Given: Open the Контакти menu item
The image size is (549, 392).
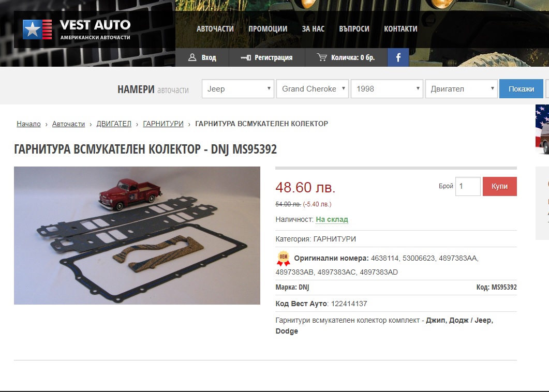Looking at the screenshot, I should pyautogui.click(x=400, y=28).
